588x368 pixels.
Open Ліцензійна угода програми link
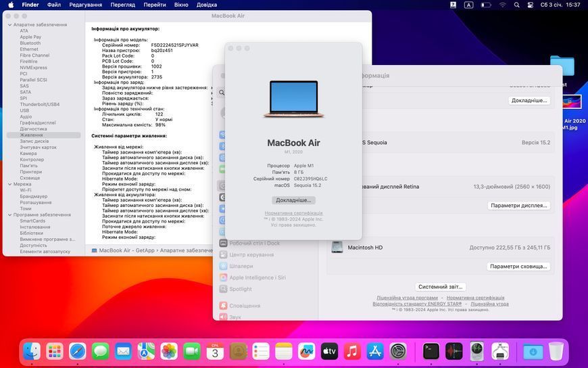coord(407,298)
